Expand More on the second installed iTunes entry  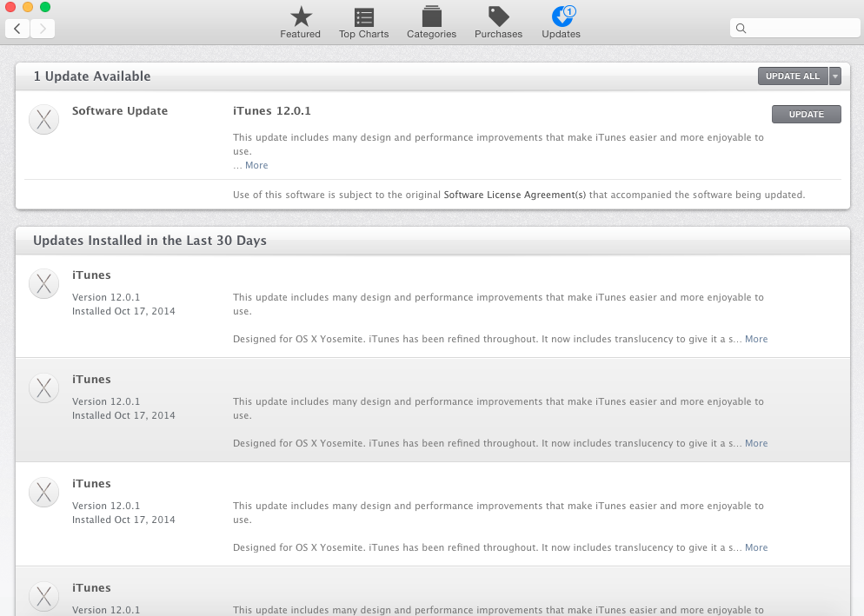[756, 443]
